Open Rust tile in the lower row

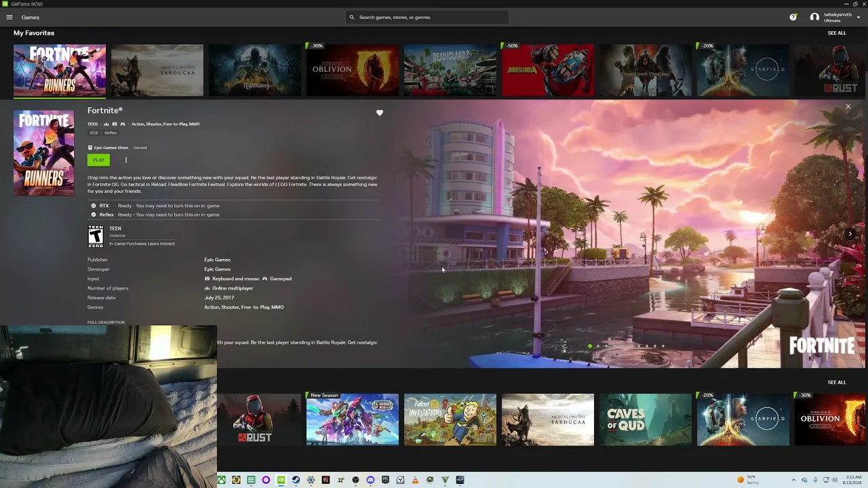[x=259, y=420]
